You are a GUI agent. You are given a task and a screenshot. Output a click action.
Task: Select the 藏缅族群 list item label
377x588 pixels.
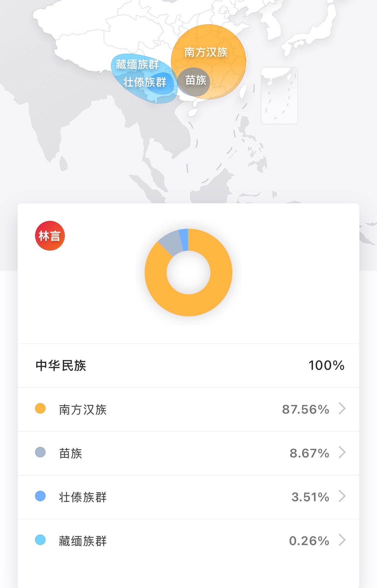(x=83, y=541)
